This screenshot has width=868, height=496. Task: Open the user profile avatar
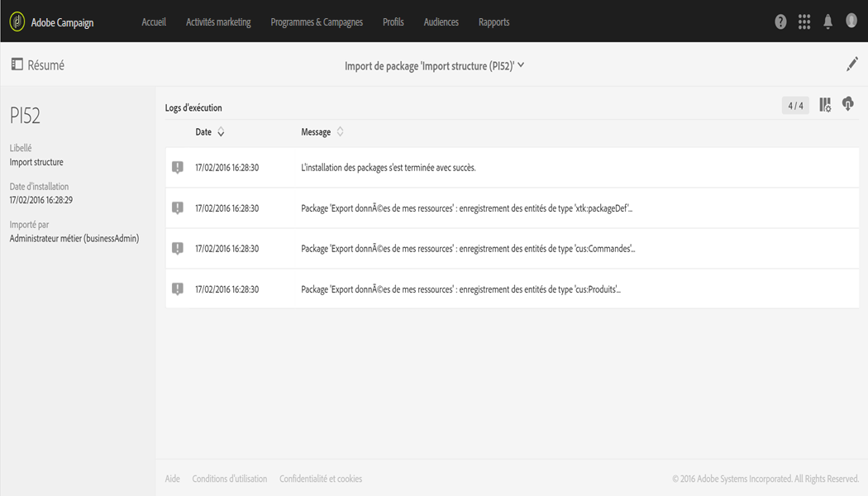(x=851, y=21)
